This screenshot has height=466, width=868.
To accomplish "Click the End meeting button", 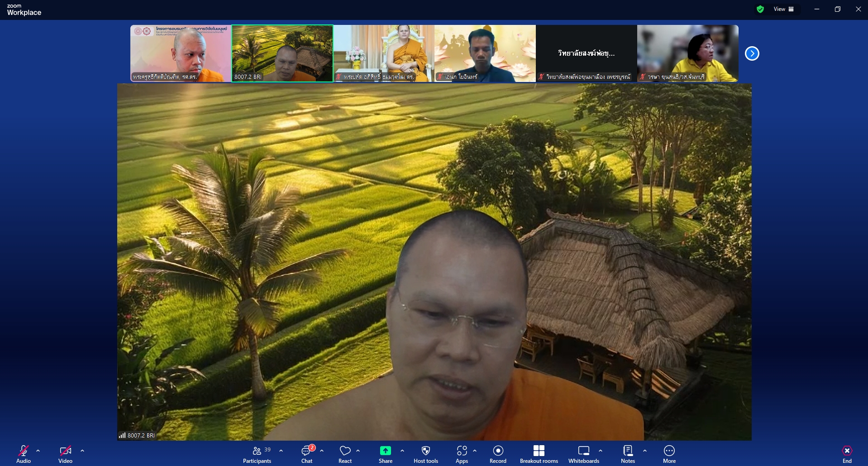I will [x=847, y=454].
